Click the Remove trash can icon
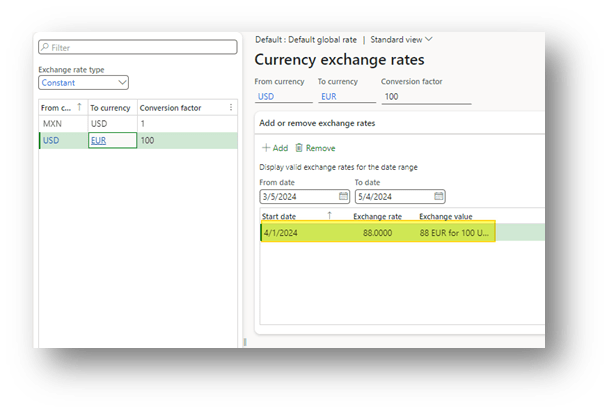The height and width of the screenshot is (413, 610). tap(299, 148)
